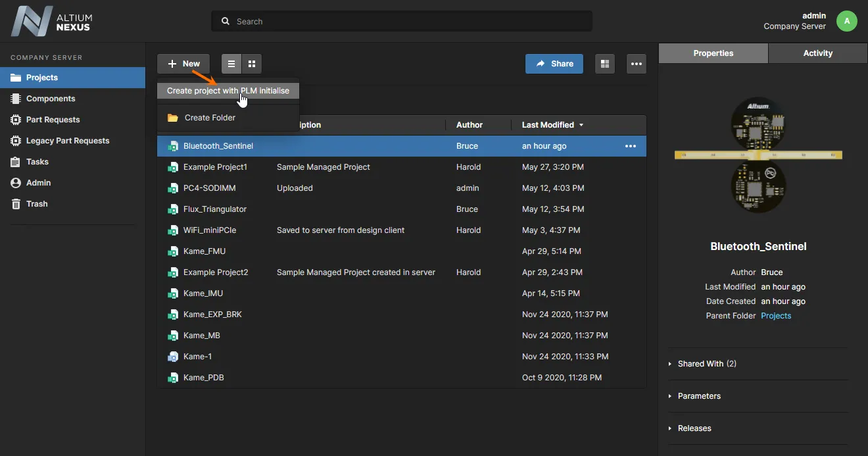Click the WiFi_miniPCIe project icon
Image resolution: width=868 pixels, height=456 pixels.
[x=173, y=230]
